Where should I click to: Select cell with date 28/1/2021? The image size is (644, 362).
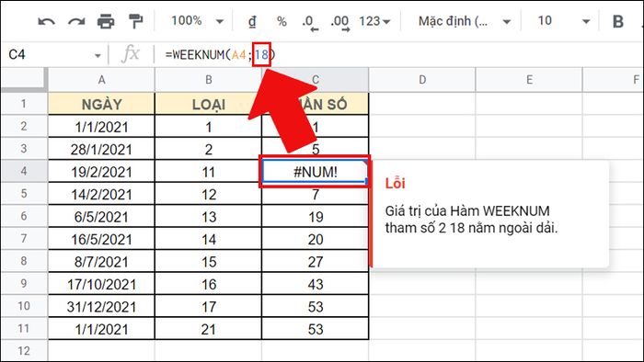(101, 149)
